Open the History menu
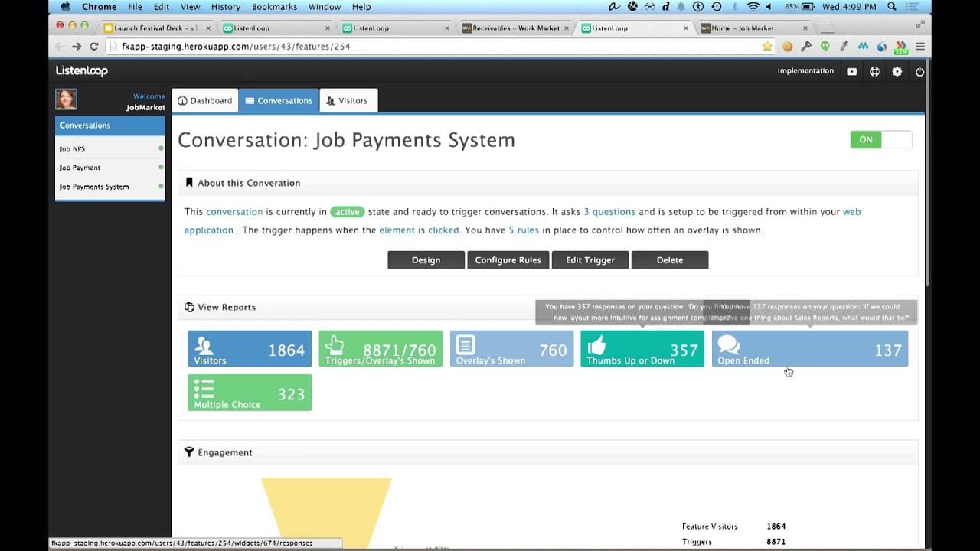 point(226,6)
